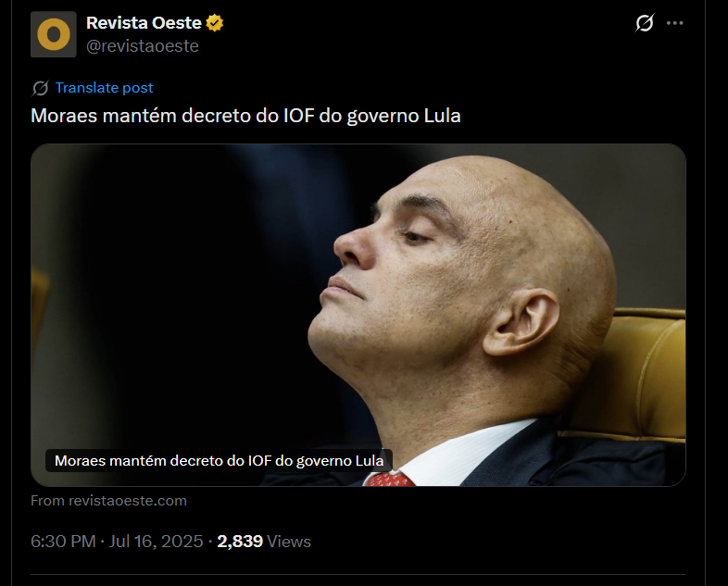
Task: Open the Revista Oeste profile avatar
Action: 54,34
